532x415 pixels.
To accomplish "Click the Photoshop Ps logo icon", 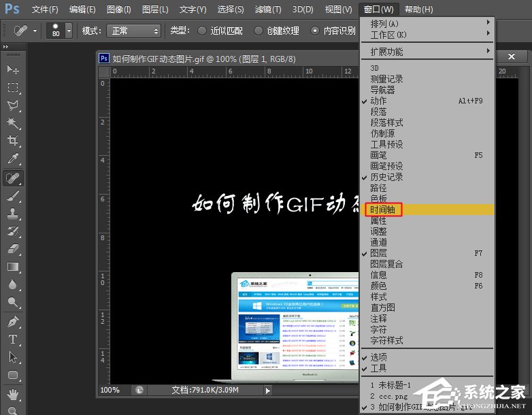I will pyautogui.click(x=12, y=9).
